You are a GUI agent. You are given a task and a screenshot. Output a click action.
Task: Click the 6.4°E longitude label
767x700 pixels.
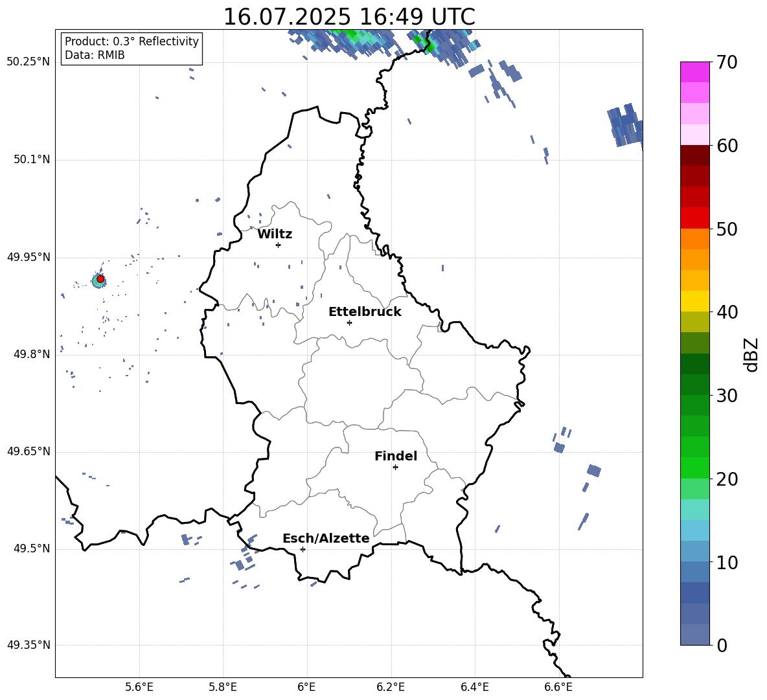pyautogui.click(x=474, y=687)
